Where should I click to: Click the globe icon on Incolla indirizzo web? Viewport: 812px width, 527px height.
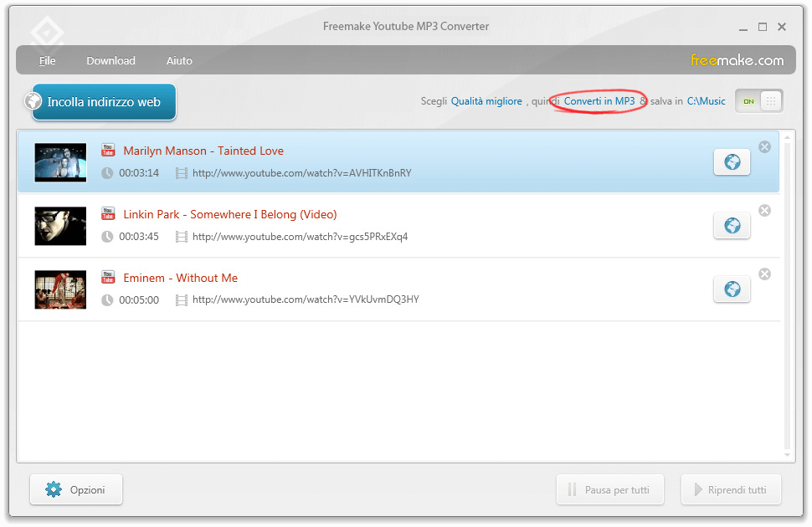click(x=33, y=100)
